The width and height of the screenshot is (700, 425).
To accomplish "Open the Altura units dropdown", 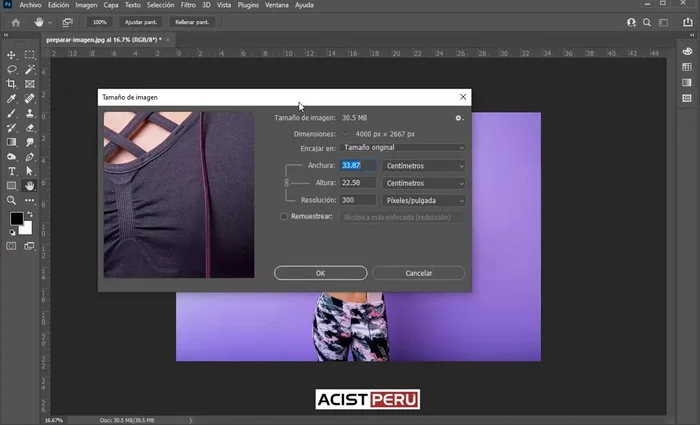I will pos(423,183).
